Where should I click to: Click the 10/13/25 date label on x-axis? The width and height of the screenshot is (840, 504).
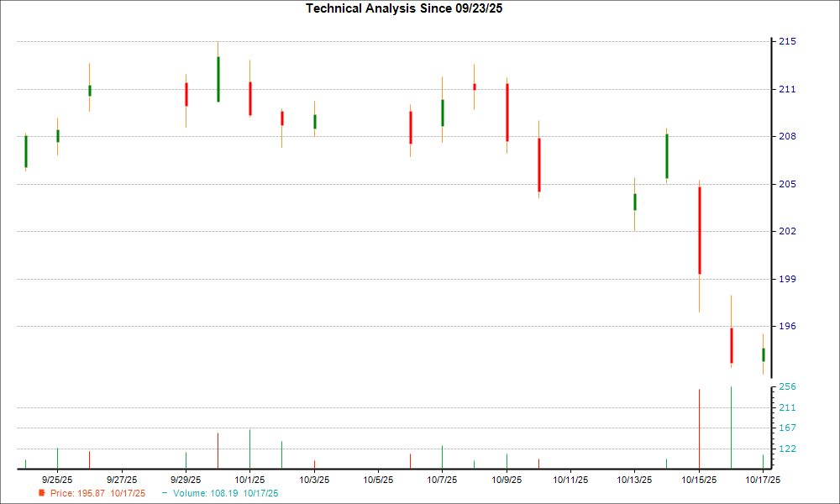tap(634, 480)
